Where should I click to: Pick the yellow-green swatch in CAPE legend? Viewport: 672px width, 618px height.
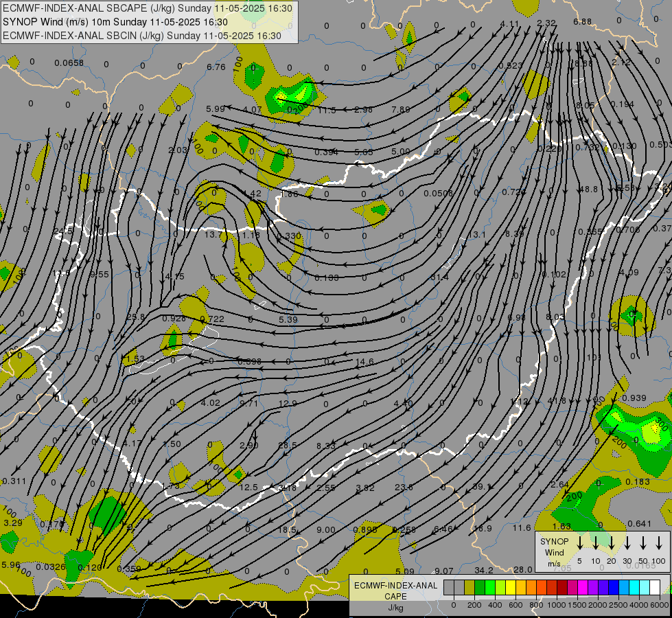500,588
